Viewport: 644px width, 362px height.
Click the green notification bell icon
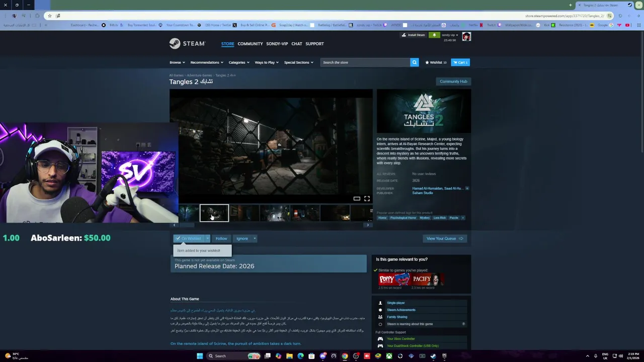(434, 35)
